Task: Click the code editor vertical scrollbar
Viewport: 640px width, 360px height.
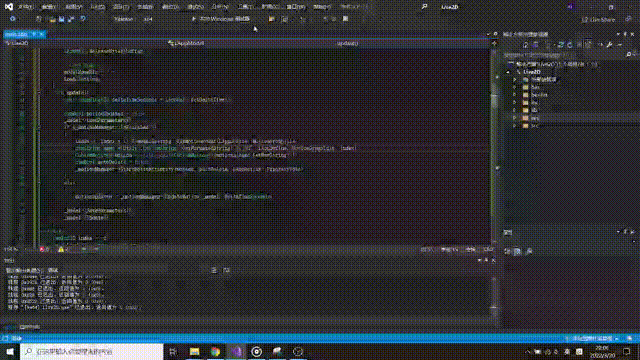Action: point(494,147)
